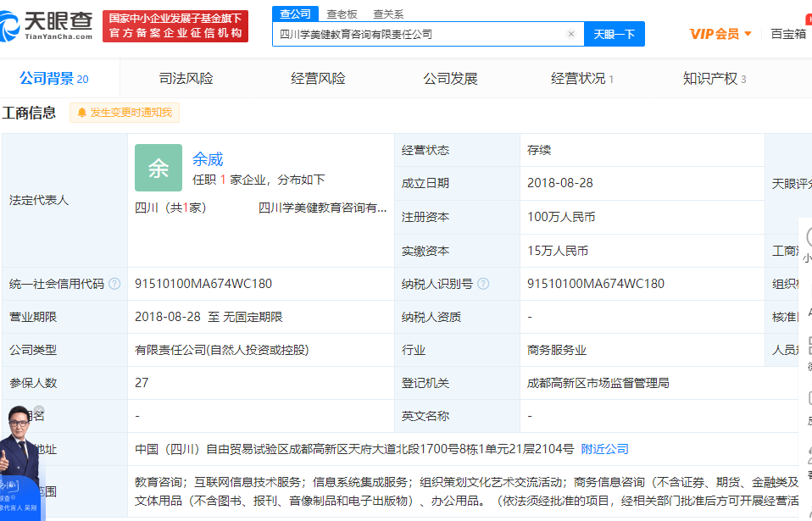Viewport: 812px width, 521px height.
Task: Click the TianYanCha logo
Action: (47, 25)
